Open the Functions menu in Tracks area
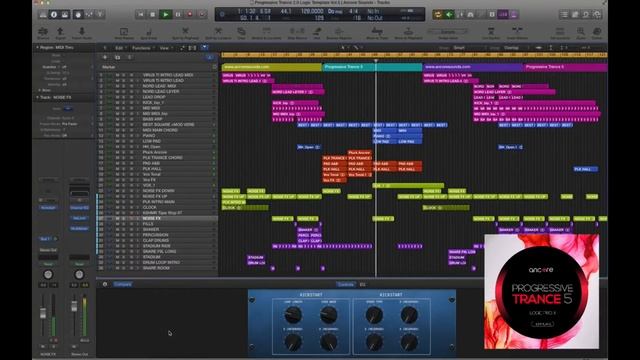640x360 pixels. pos(142,48)
